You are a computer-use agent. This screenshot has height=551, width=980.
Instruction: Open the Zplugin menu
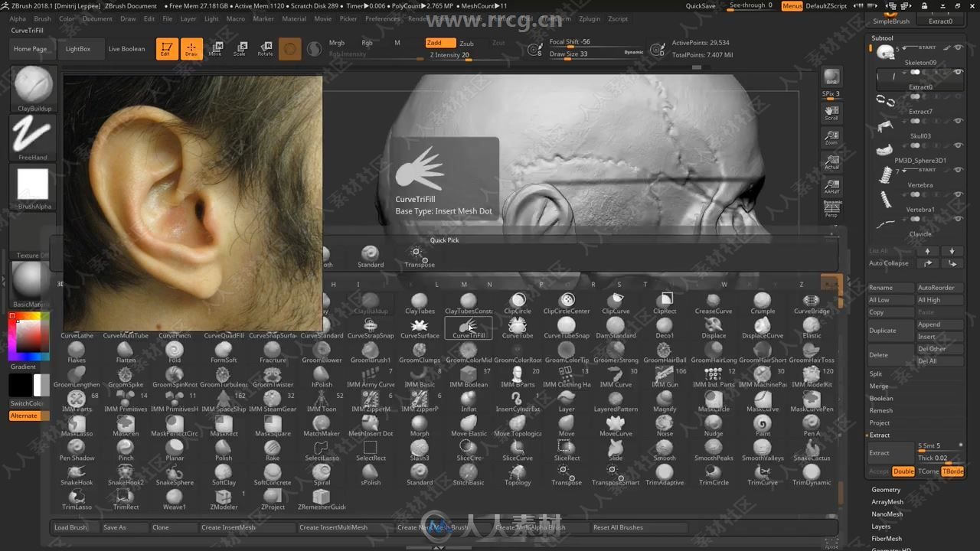click(590, 18)
